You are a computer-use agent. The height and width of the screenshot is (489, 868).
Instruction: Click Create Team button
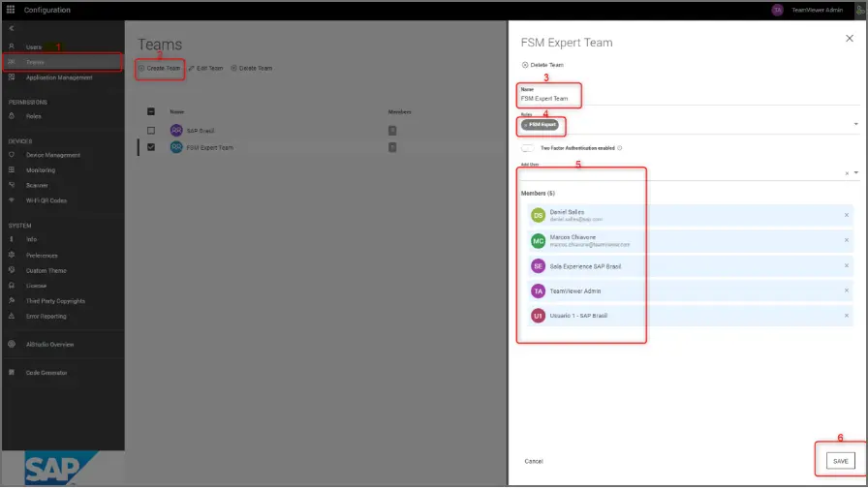point(160,68)
